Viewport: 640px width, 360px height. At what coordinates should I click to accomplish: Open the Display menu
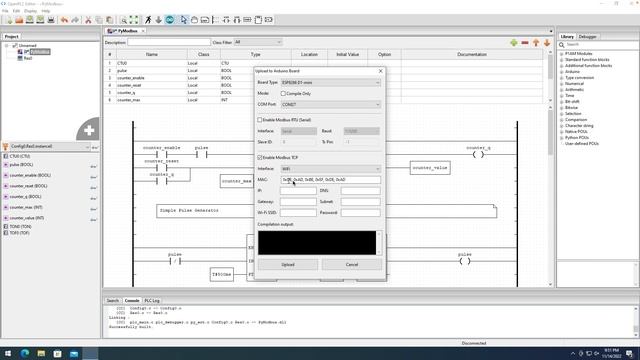click(31, 11)
